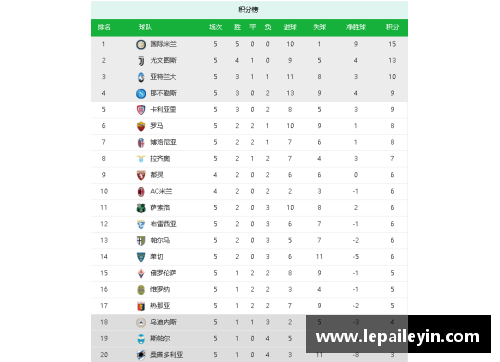Select the AC Milan crest
The height and width of the screenshot is (362, 500).
141,192
